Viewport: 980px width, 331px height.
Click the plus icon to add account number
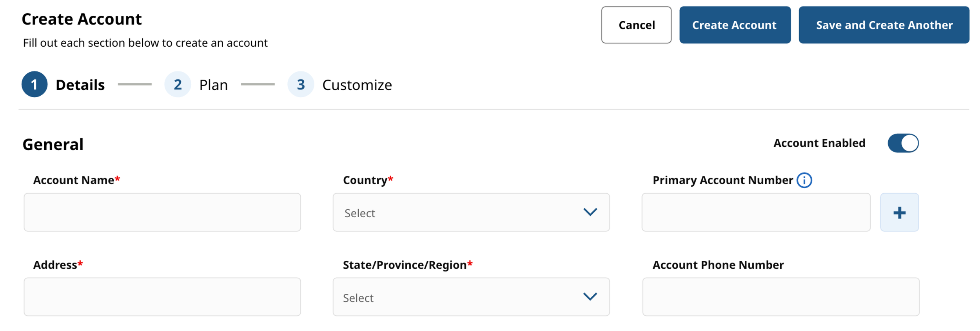(899, 213)
